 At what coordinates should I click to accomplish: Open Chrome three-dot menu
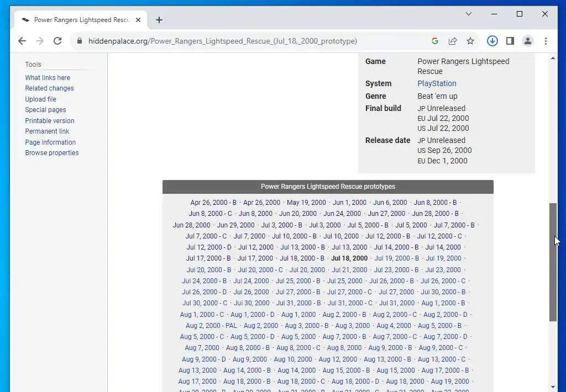click(x=546, y=41)
